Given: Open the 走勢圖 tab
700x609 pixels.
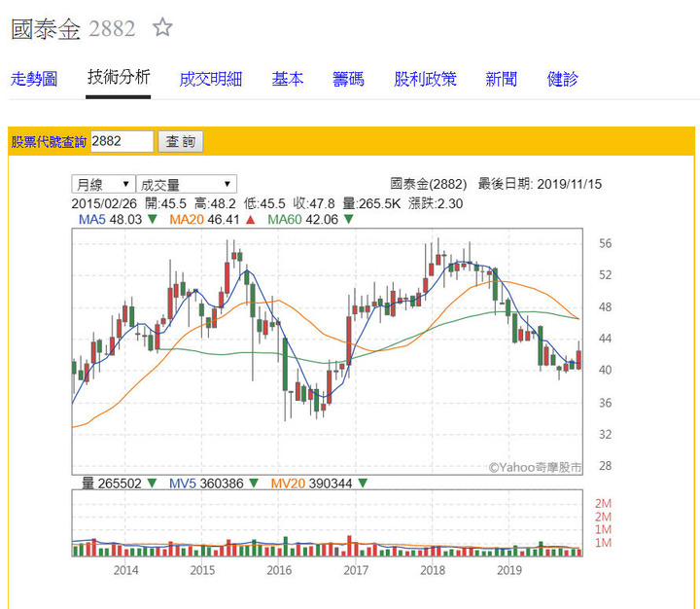Looking at the screenshot, I should tap(34, 79).
